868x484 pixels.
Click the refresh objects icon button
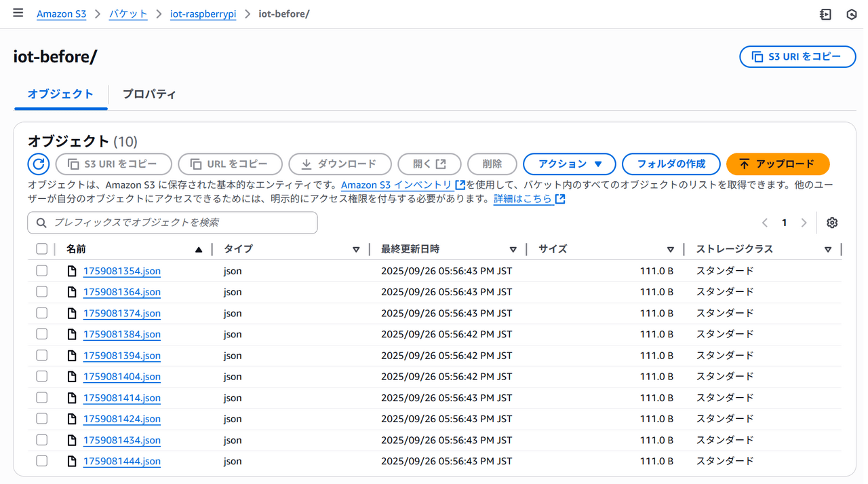tap(39, 164)
